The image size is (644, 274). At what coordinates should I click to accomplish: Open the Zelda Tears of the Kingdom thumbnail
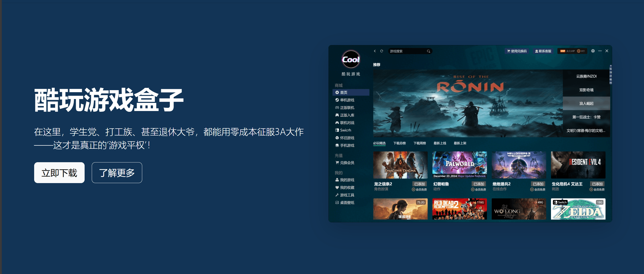click(578, 209)
